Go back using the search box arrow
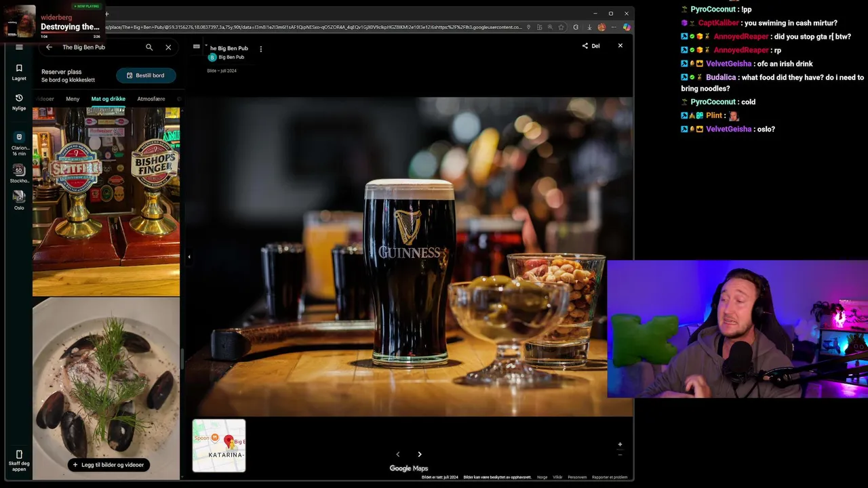The height and width of the screenshot is (488, 868). [49, 47]
